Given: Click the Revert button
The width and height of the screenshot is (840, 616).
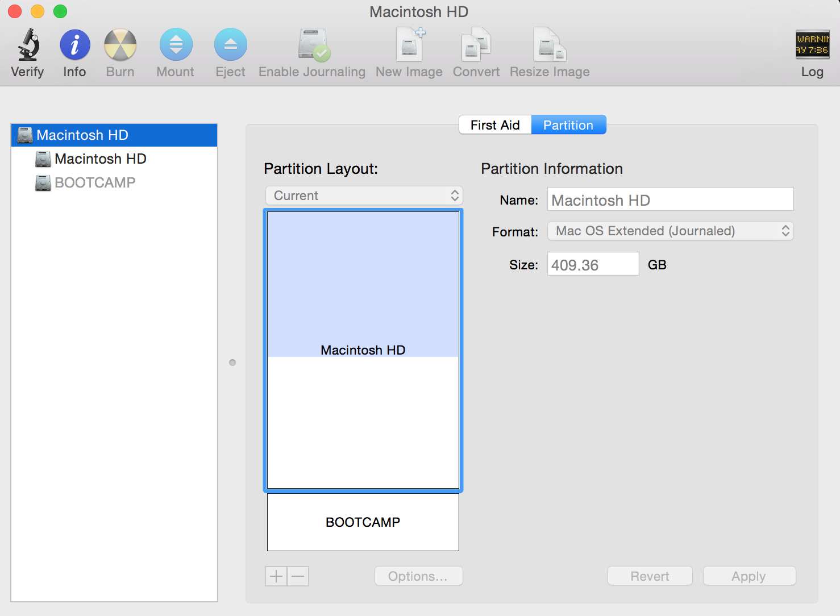Looking at the screenshot, I should (650, 576).
